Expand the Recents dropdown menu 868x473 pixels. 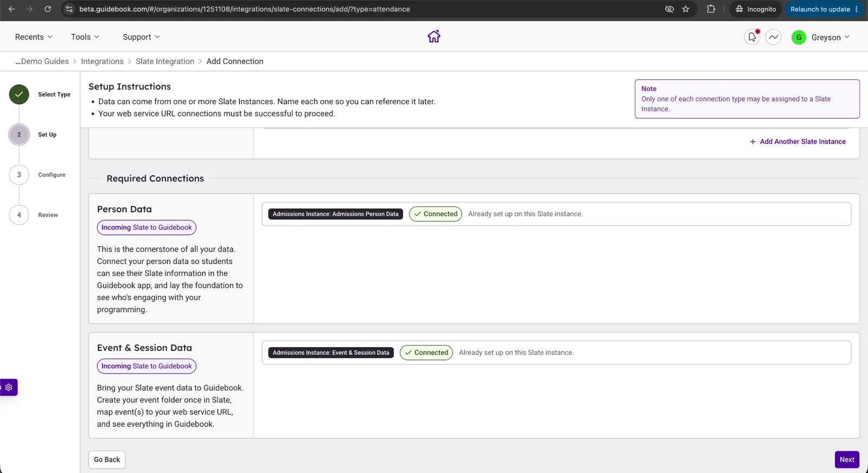(x=34, y=37)
